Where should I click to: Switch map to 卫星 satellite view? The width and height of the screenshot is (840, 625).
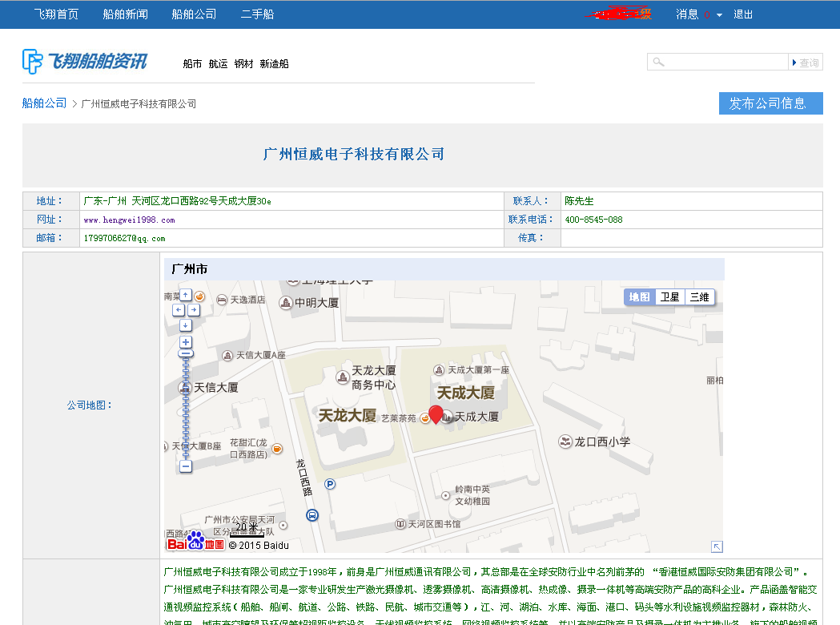(669, 297)
